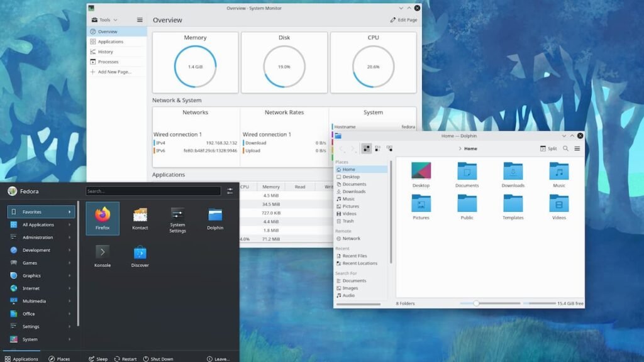Open the Music folder icon in Dolphin

point(559,175)
